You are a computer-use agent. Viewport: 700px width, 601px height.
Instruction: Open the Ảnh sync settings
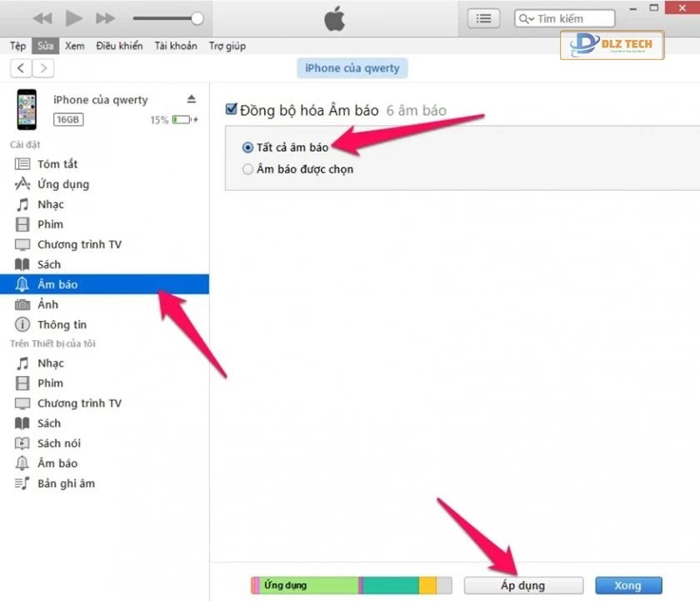[x=47, y=303]
